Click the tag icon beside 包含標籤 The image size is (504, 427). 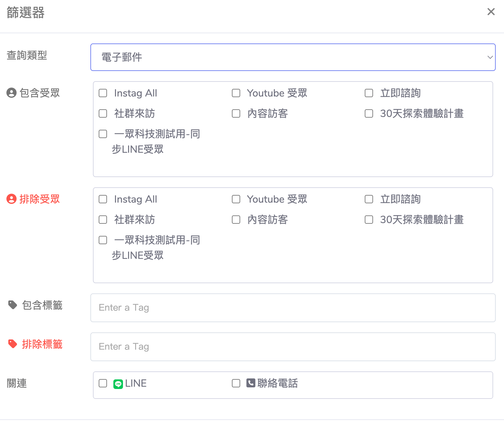(12, 305)
